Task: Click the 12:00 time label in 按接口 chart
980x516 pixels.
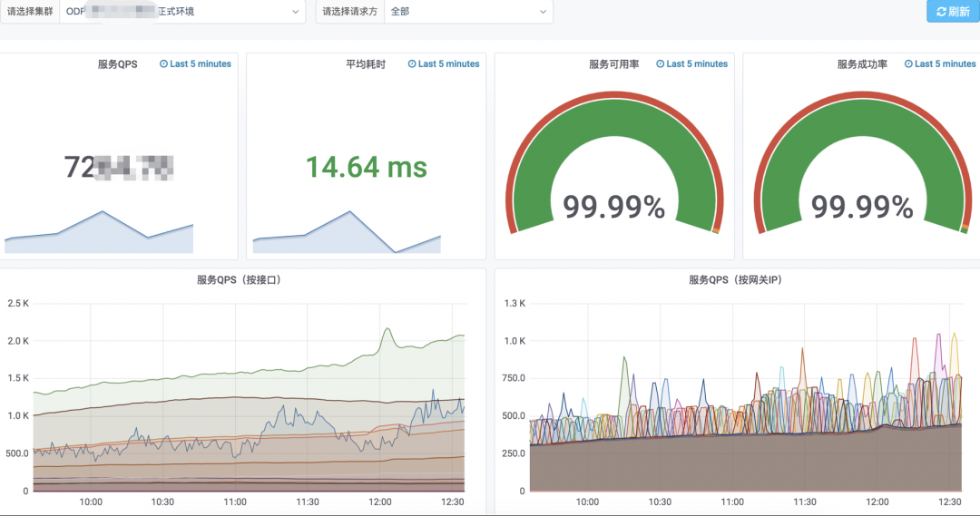Action: pyautogui.click(x=380, y=501)
